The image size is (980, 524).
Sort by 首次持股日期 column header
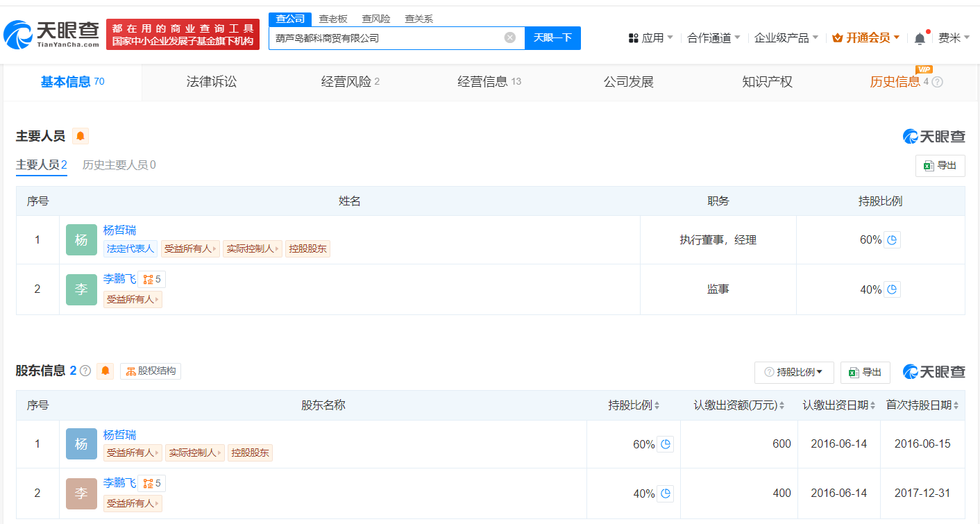[922, 405]
